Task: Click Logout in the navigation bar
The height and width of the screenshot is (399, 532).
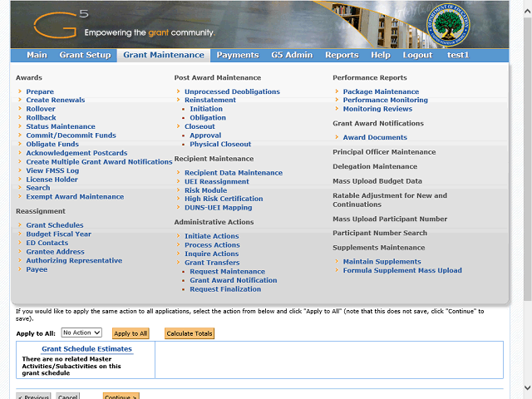Action: tap(417, 55)
